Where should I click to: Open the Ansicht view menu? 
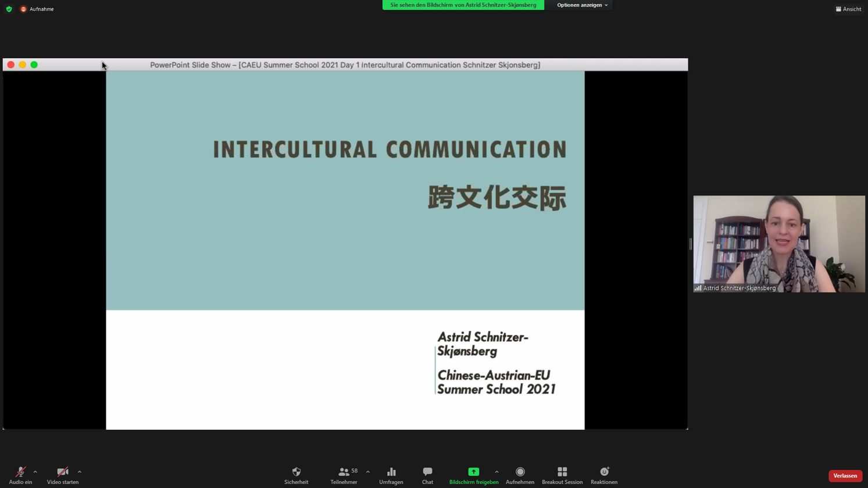click(x=848, y=9)
